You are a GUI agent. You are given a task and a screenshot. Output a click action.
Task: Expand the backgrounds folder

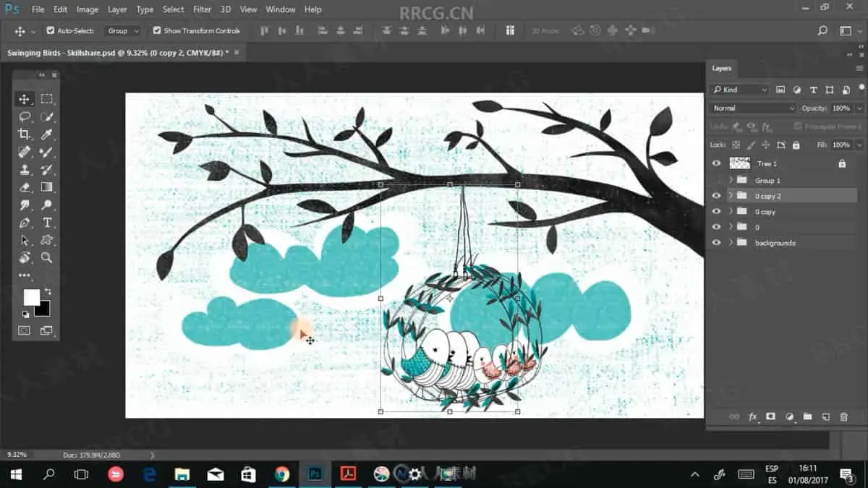pos(731,243)
